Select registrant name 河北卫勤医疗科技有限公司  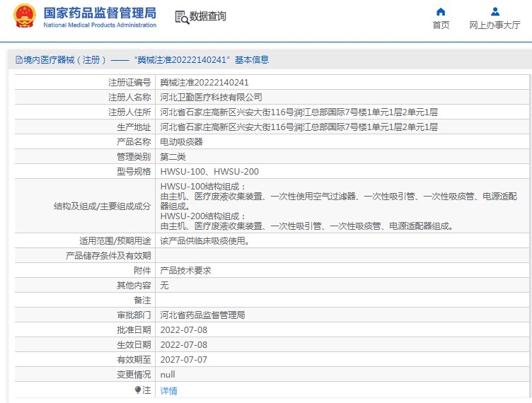(x=211, y=98)
